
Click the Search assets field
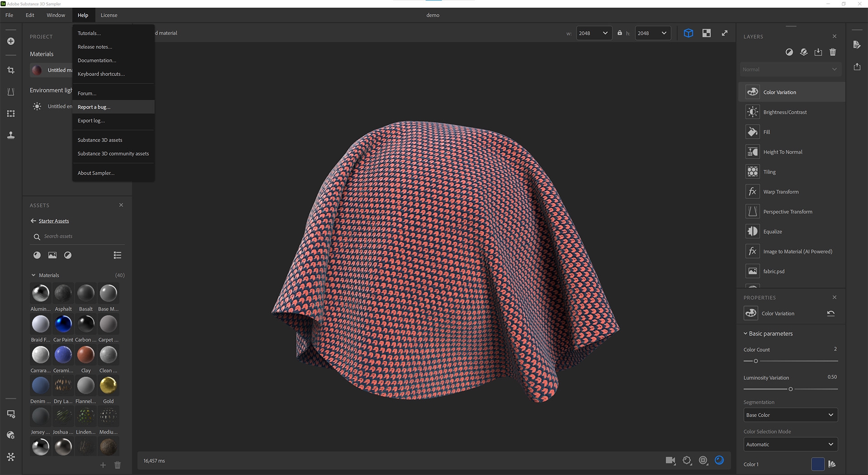click(81, 236)
